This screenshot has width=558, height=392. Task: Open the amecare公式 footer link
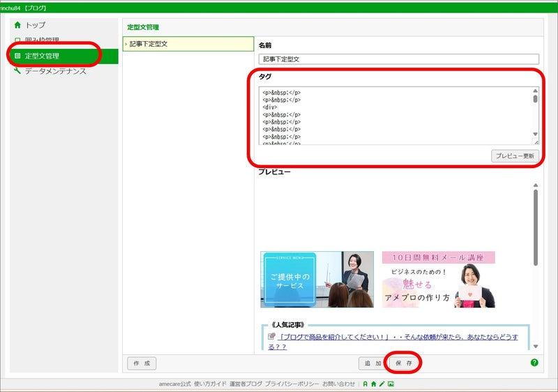click(175, 384)
